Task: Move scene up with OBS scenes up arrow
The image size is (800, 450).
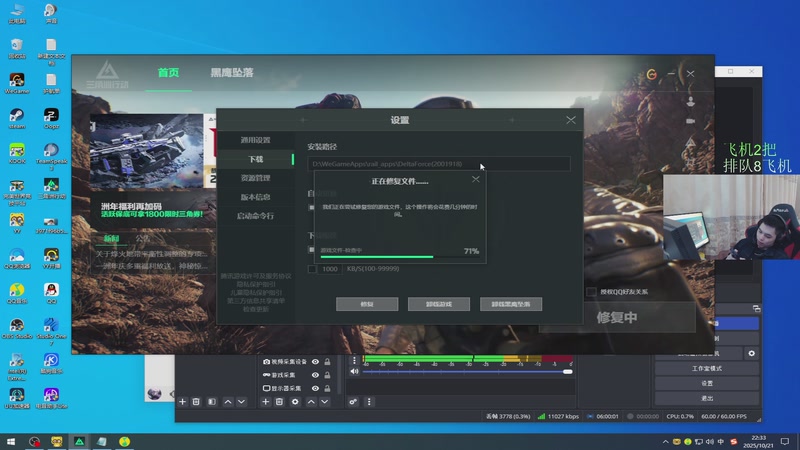Action: tap(228, 402)
